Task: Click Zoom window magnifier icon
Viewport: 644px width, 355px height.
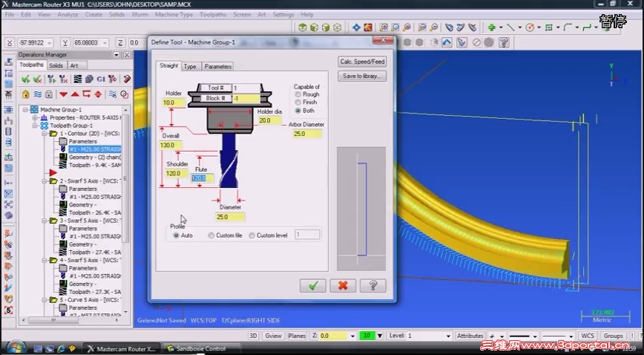Action: [x=384, y=27]
